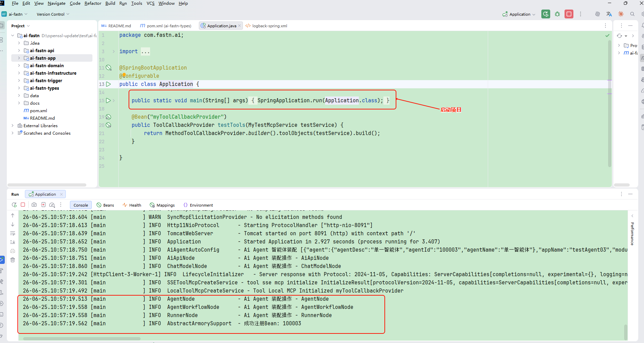Viewport: 644px width, 343px height.
Task: Reload Maven projects with refresh icon
Action: pyautogui.click(x=619, y=36)
